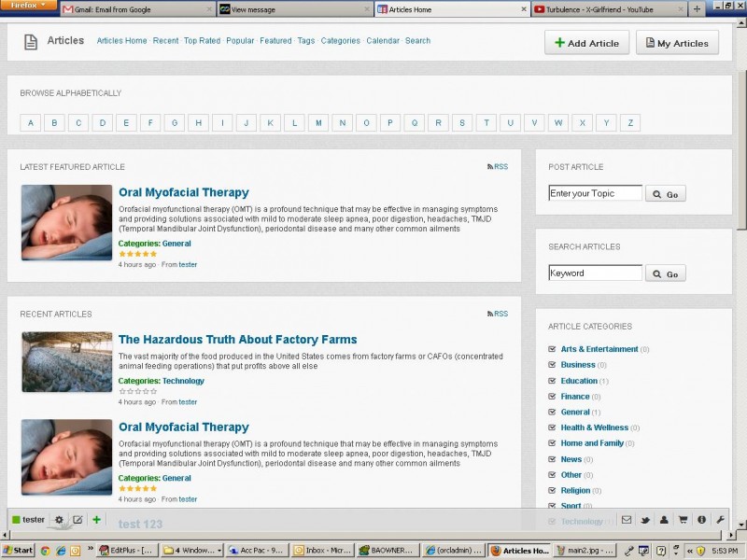This screenshot has width=747, height=560.
Task: Click the edit pencil icon in the bottom user bar
Action: (78, 520)
